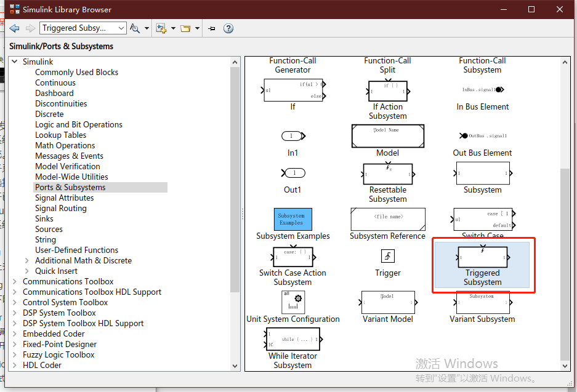Select the In Bus Element block

click(x=483, y=90)
